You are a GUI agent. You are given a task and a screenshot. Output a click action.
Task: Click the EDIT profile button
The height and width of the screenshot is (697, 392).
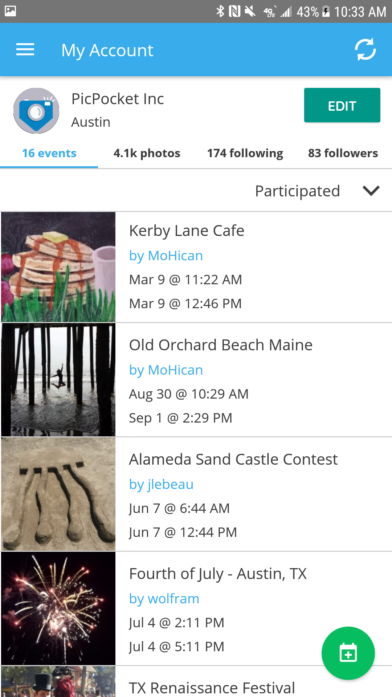(x=342, y=105)
